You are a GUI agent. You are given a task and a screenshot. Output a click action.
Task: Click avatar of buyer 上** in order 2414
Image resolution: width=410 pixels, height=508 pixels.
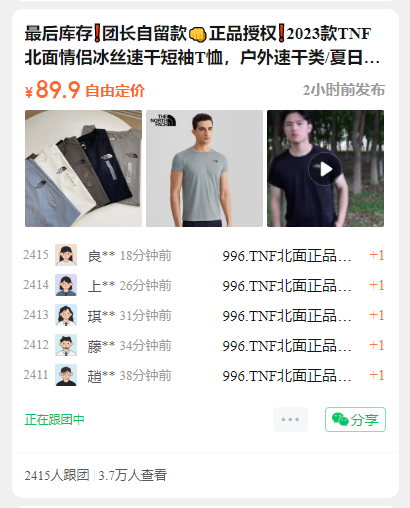coord(66,285)
